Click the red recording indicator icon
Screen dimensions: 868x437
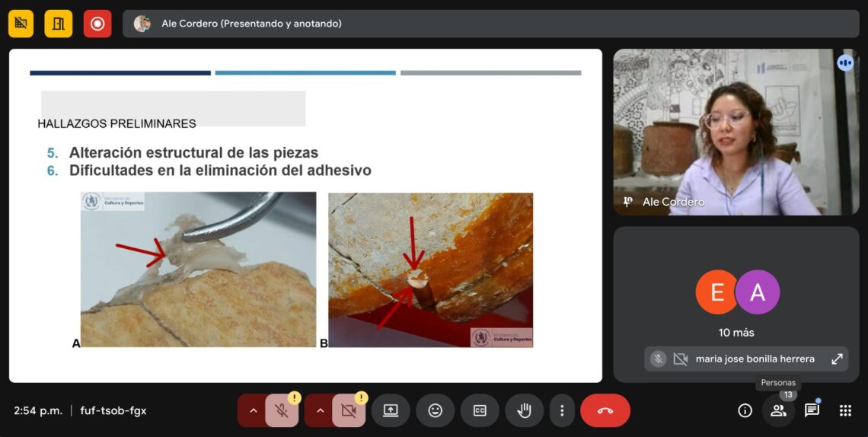[x=97, y=24]
